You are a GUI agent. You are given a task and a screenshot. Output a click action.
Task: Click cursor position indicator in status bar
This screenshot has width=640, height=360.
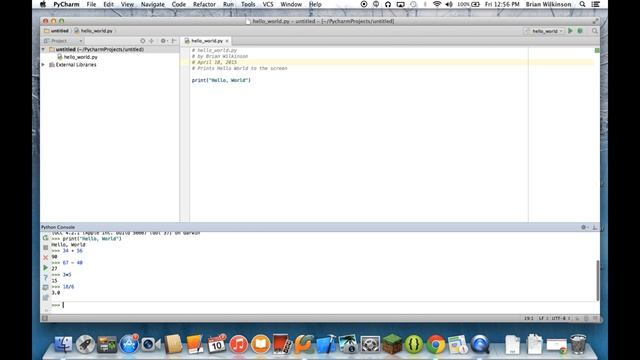pyautogui.click(x=529, y=318)
